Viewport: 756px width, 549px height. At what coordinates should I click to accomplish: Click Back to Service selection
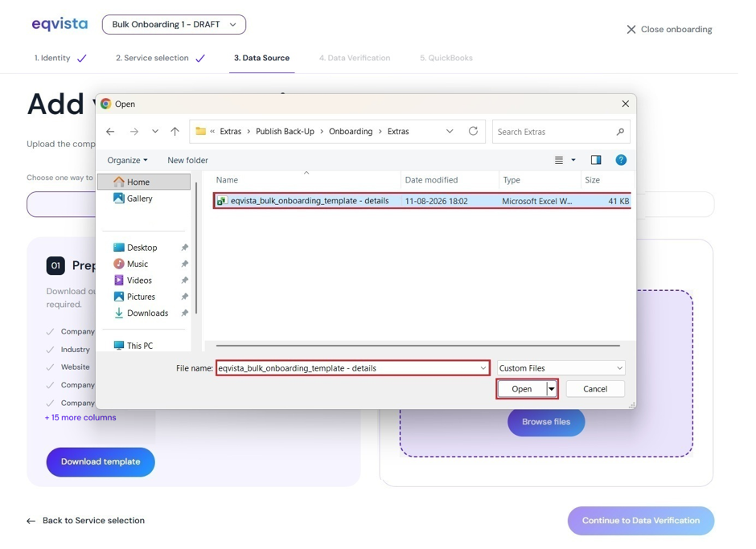point(86,521)
